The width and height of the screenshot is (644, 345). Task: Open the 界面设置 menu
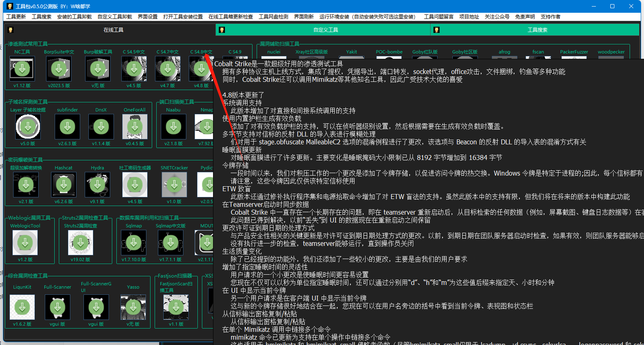pos(148,17)
